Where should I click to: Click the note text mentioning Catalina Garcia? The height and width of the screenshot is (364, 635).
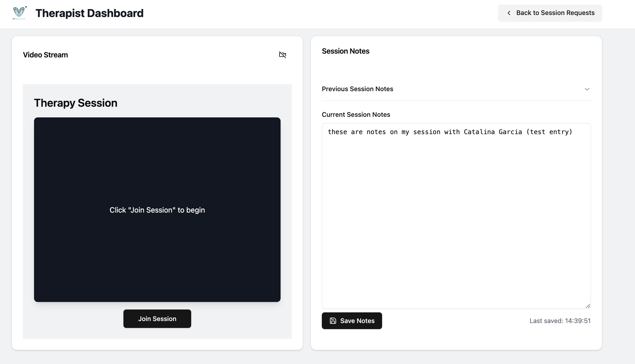click(450, 132)
